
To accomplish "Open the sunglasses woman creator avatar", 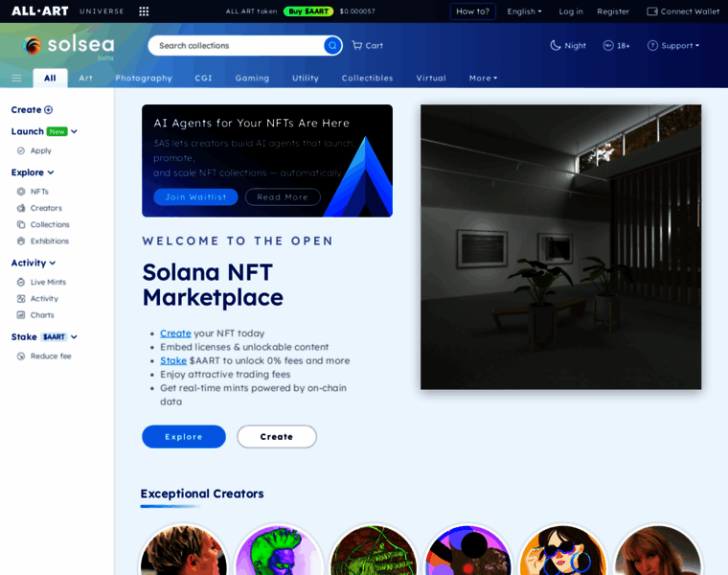I will [562, 550].
